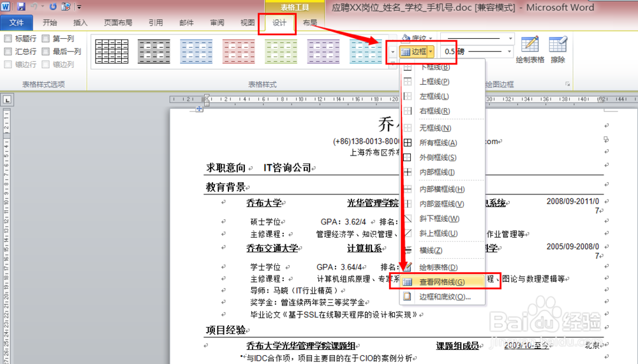Switch to the 开始 Home tab
Screen dimensions: 638x364
50,23
